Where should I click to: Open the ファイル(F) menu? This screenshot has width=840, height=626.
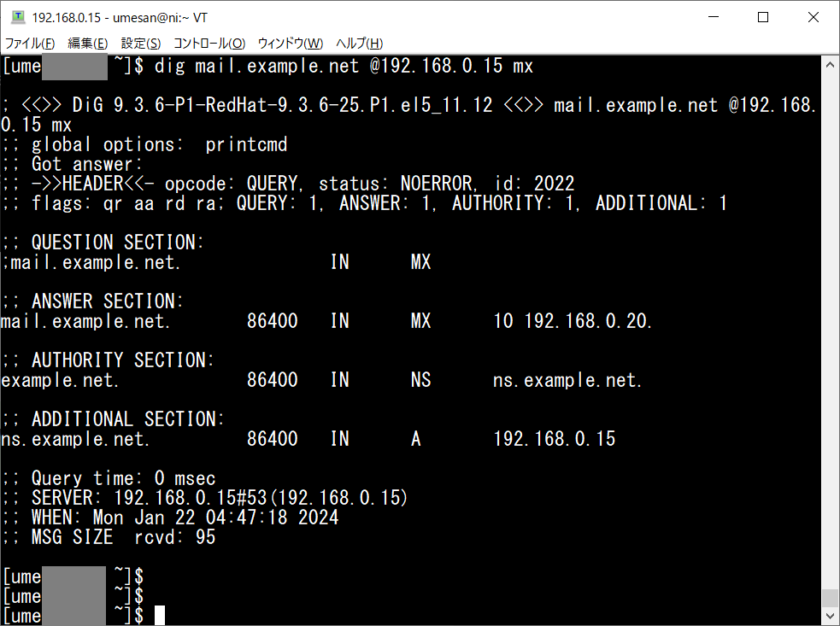29,44
